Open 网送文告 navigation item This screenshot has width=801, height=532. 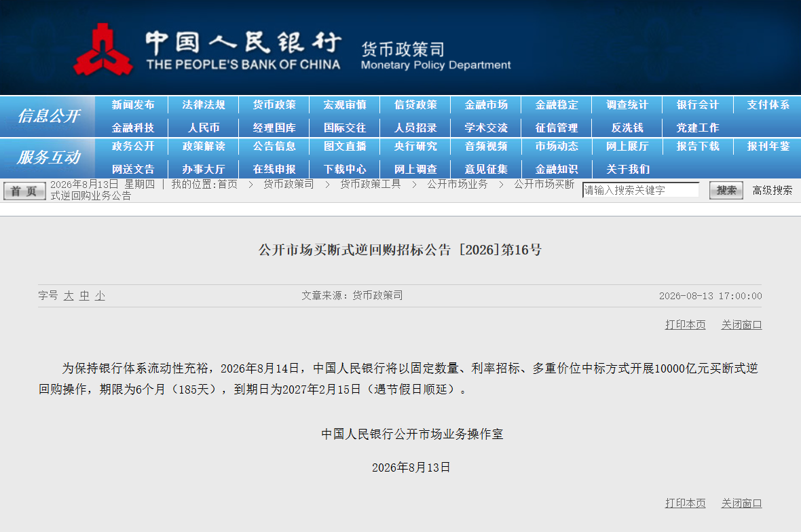tap(133, 169)
